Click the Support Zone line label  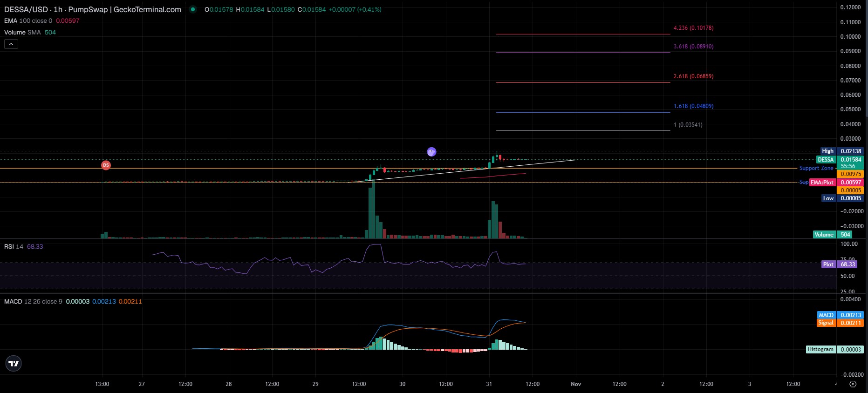point(816,168)
